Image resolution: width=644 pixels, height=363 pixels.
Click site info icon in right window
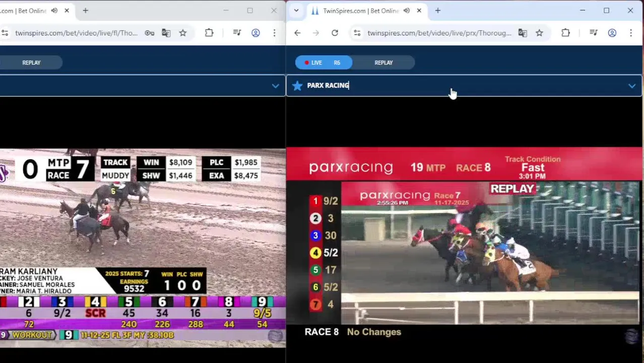pos(357,33)
